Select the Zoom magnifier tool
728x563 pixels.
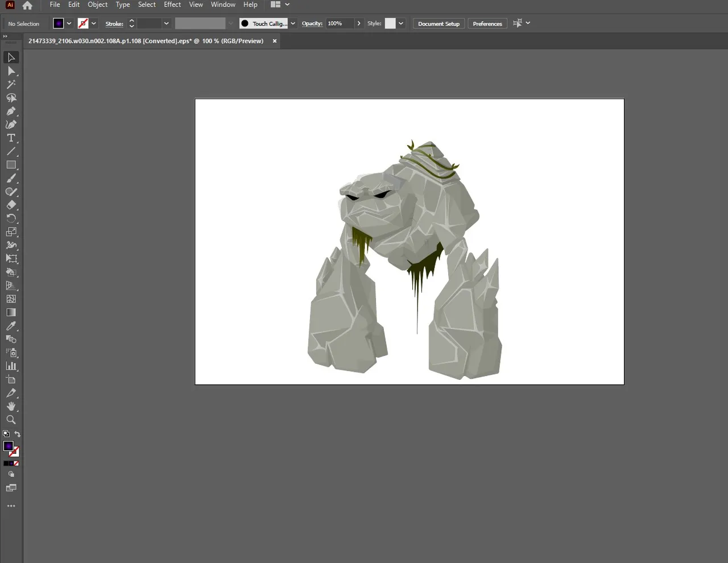[x=11, y=420]
